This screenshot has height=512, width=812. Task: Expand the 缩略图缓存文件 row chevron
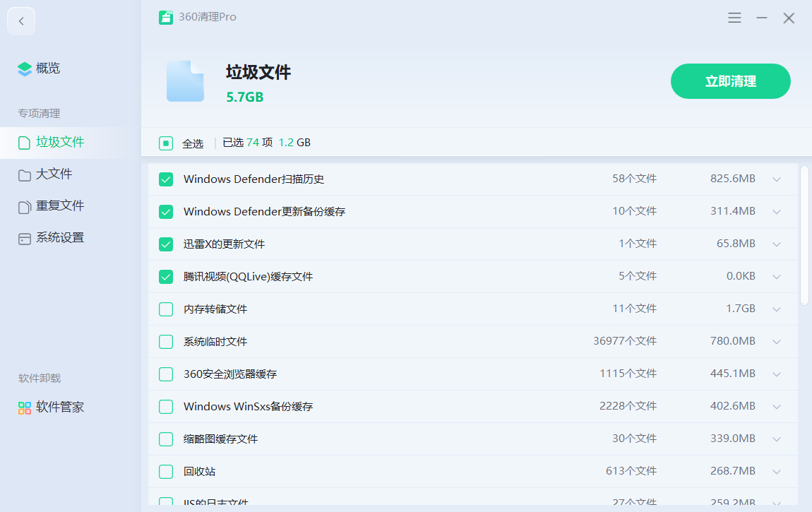pyautogui.click(x=777, y=439)
